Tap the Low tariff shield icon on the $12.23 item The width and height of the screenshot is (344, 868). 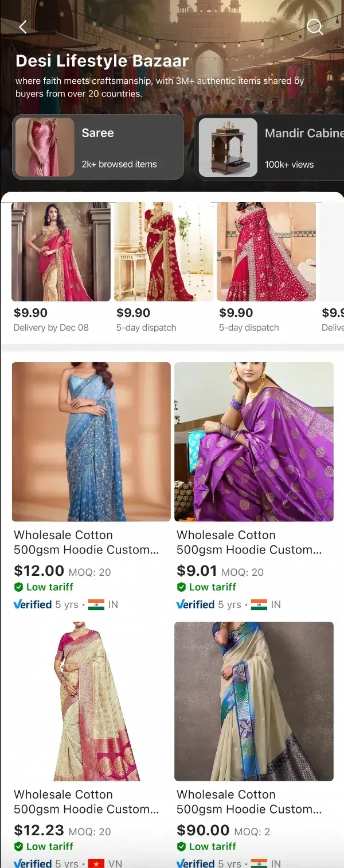pos(19,846)
